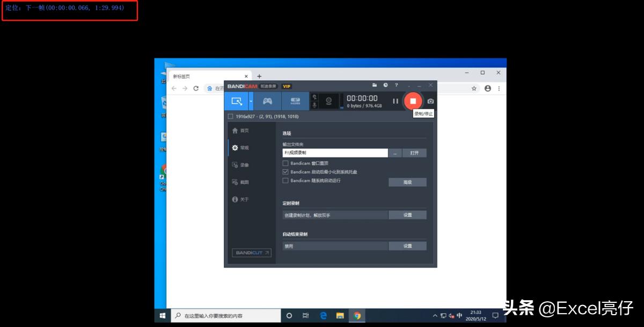Click the Windows taskbar search box
Image resolution: width=644 pixels, height=327 pixels.
tap(225, 315)
